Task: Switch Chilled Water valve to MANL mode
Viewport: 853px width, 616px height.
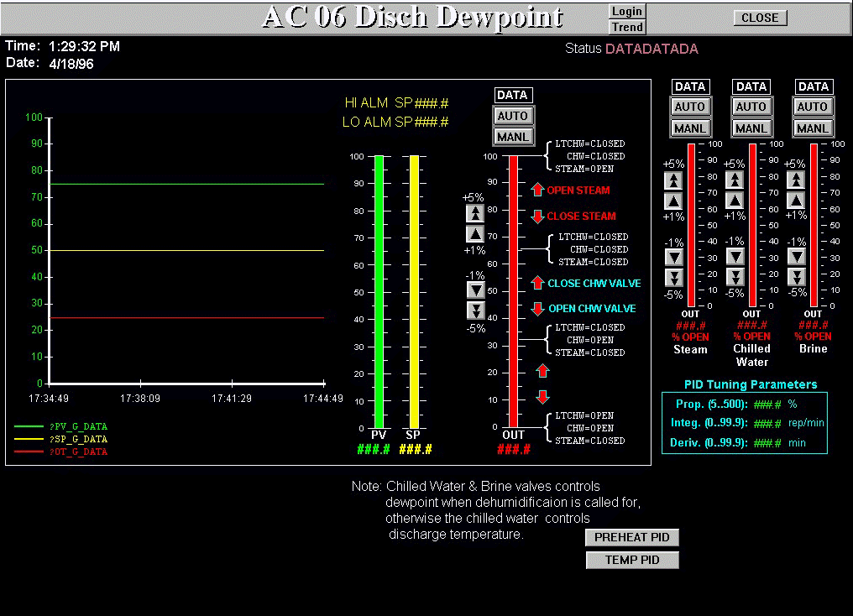Action: tap(751, 128)
